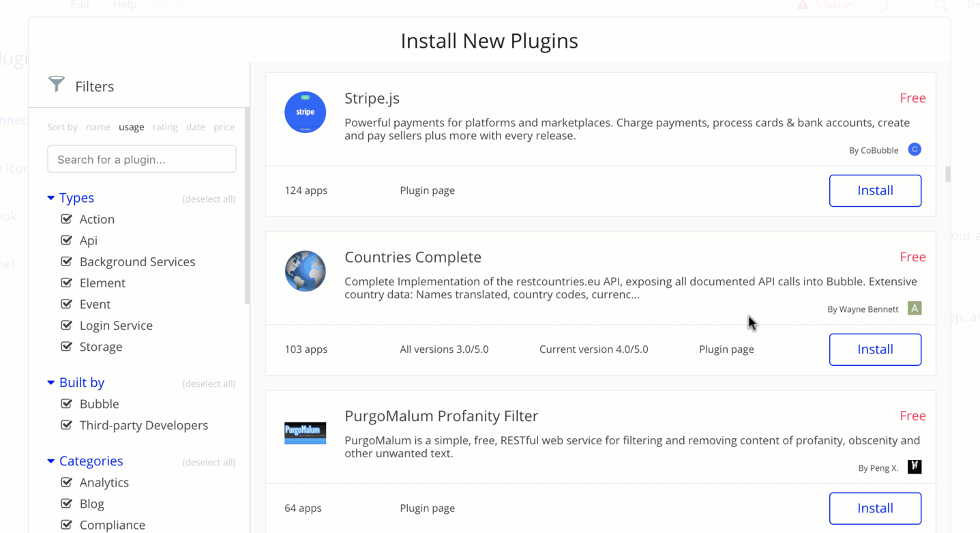Click the Countries Complete title
This screenshot has width=980, height=533.
coord(413,257)
